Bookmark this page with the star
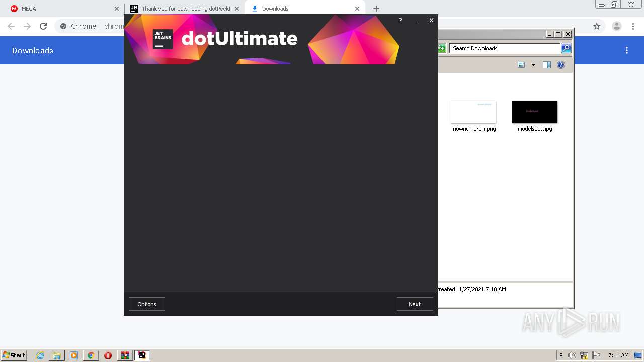Viewport: 644px width, 362px height. click(597, 26)
